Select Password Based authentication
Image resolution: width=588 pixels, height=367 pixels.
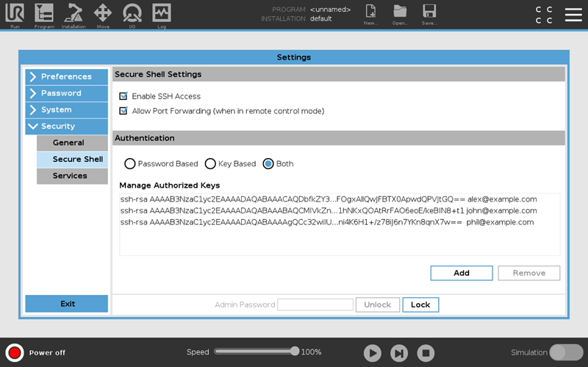(130, 164)
